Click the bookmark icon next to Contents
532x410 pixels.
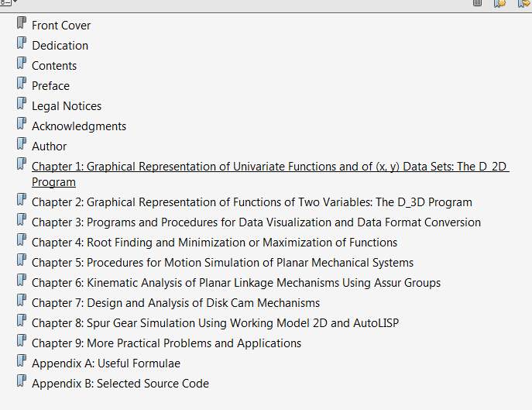[x=22, y=64]
